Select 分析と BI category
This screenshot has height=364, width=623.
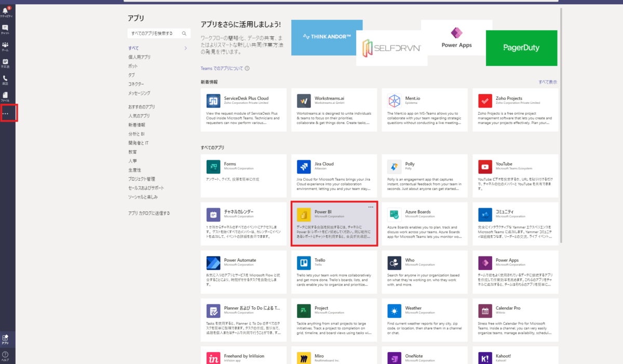click(137, 134)
